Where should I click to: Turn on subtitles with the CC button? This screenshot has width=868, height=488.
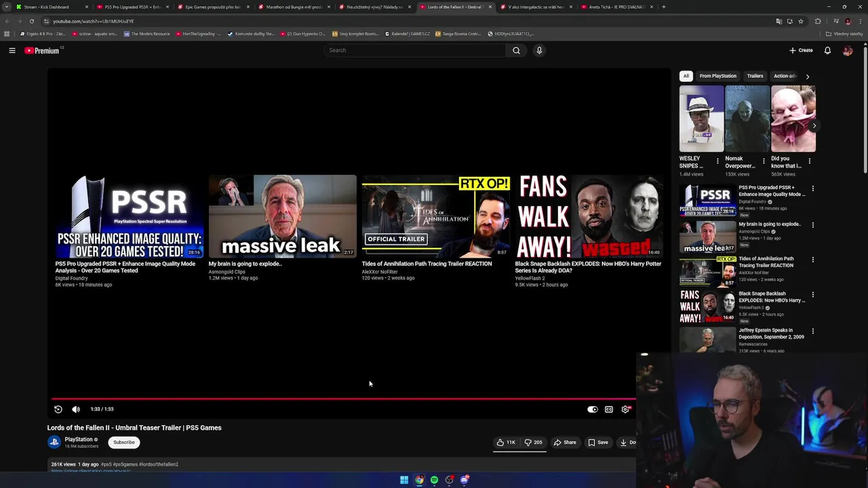coord(609,409)
